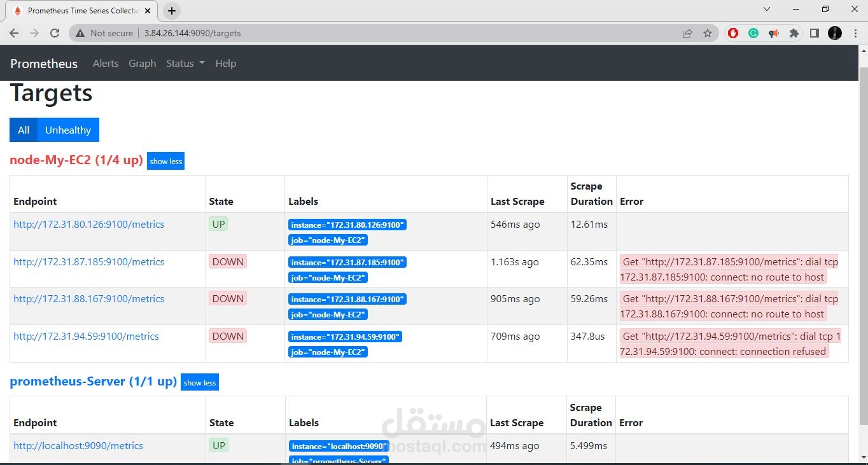Open 172.31.94.59:9100 metrics endpoint
This screenshot has height=465, width=868.
[x=86, y=337]
